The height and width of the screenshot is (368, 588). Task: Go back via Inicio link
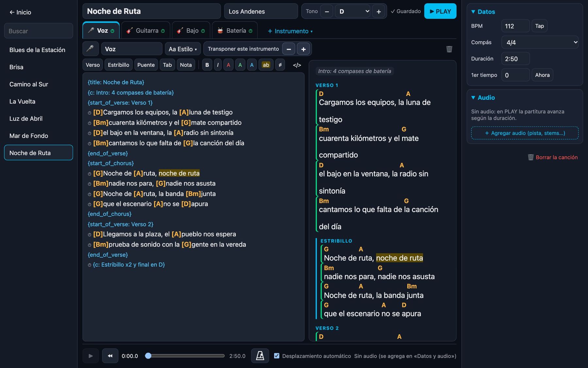click(20, 12)
